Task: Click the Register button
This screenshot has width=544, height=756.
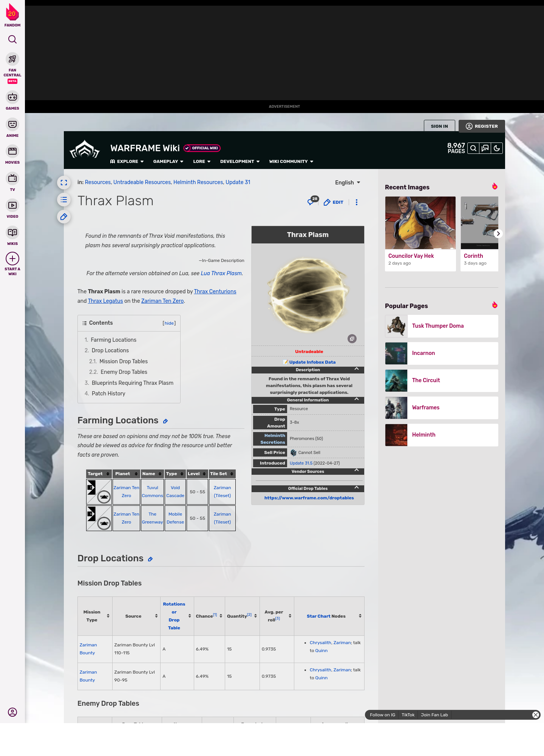Action: (x=482, y=126)
